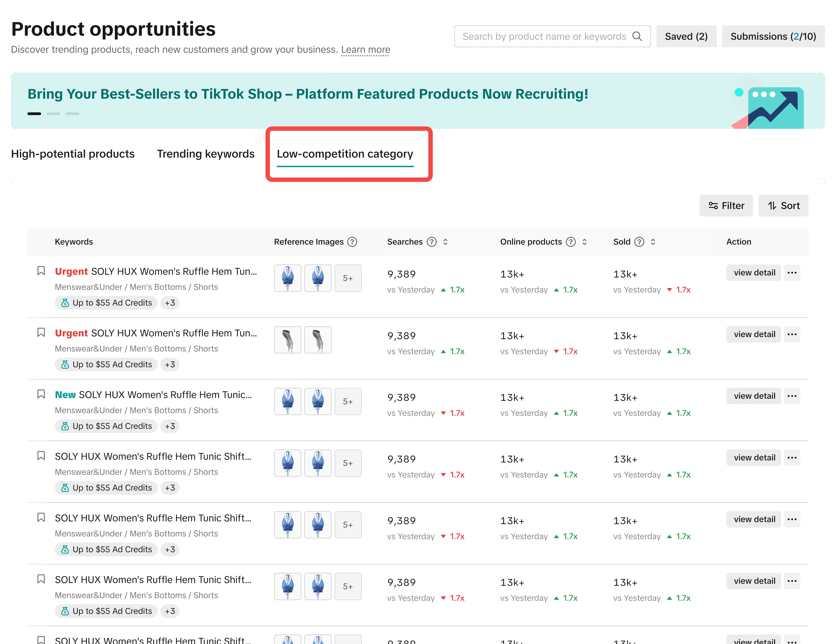Viewport: 836px width, 644px height.
Task: Open the Saved (2) list
Action: click(686, 36)
